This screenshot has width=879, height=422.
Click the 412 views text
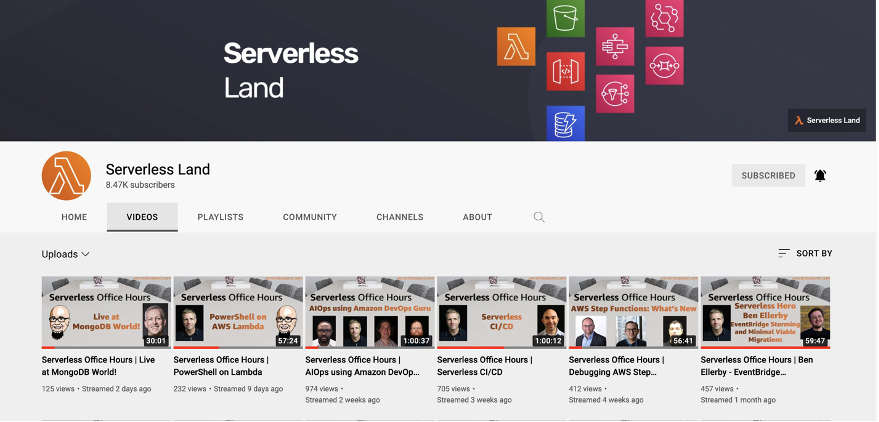coord(585,389)
